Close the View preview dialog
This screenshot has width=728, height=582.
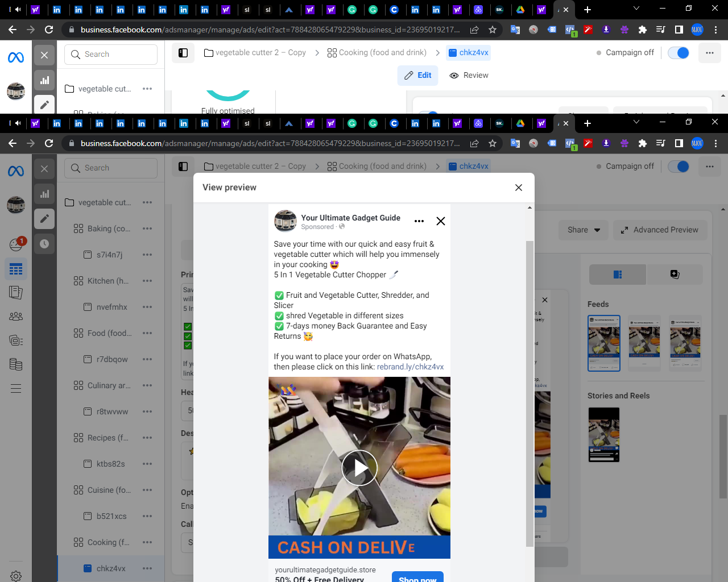pyautogui.click(x=519, y=188)
